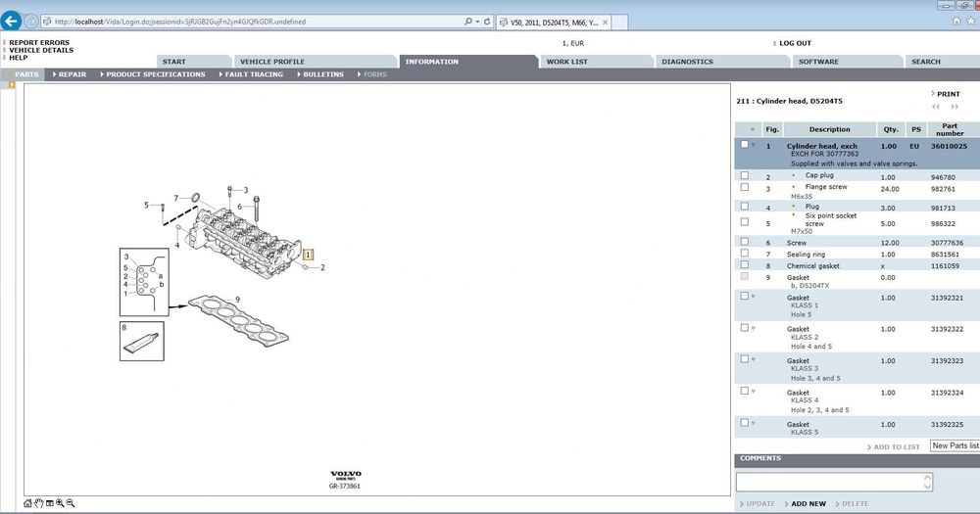
Task: Click the VEHICLE DETAILS link
Action: coord(41,50)
